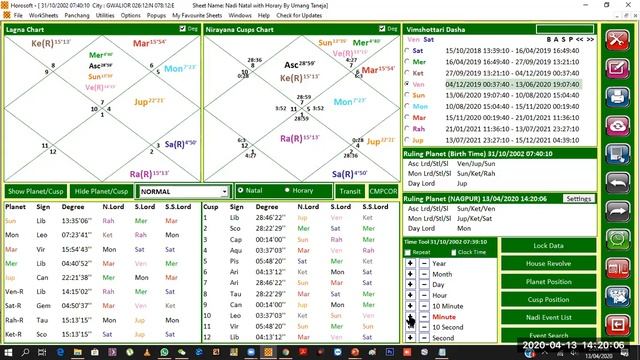
Task: Select the Sat dasha radio button
Action: click(x=407, y=51)
